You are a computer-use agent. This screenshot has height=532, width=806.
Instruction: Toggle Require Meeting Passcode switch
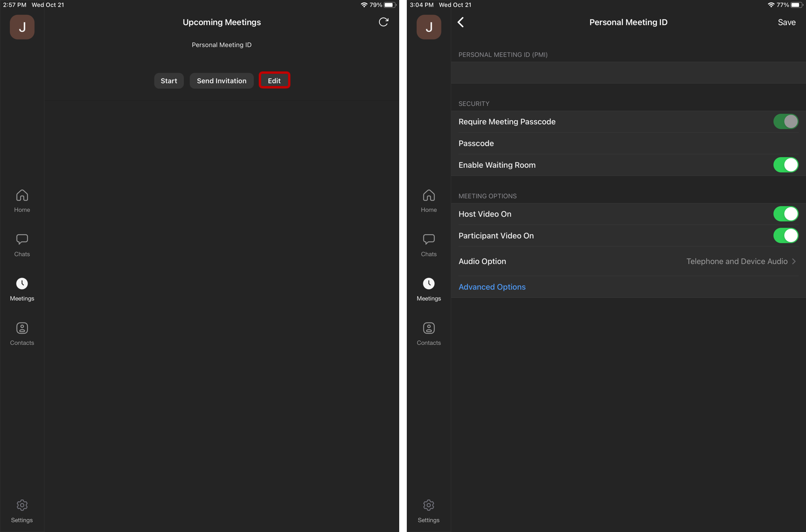[786, 122]
